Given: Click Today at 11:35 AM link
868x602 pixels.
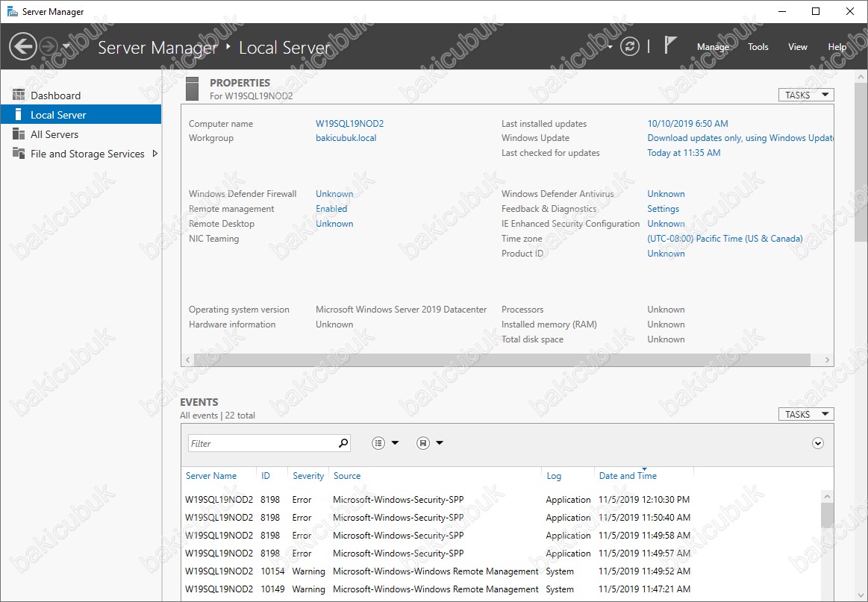Looking at the screenshot, I should pos(684,153).
